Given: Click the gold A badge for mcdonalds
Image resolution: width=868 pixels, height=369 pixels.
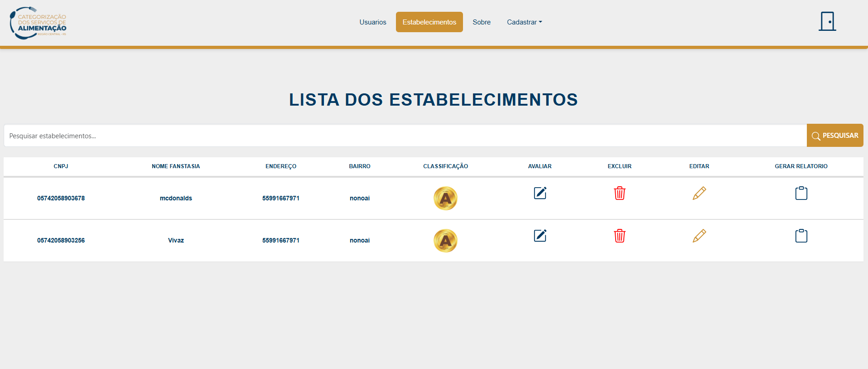Looking at the screenshot, I should [x=445, y=198].
